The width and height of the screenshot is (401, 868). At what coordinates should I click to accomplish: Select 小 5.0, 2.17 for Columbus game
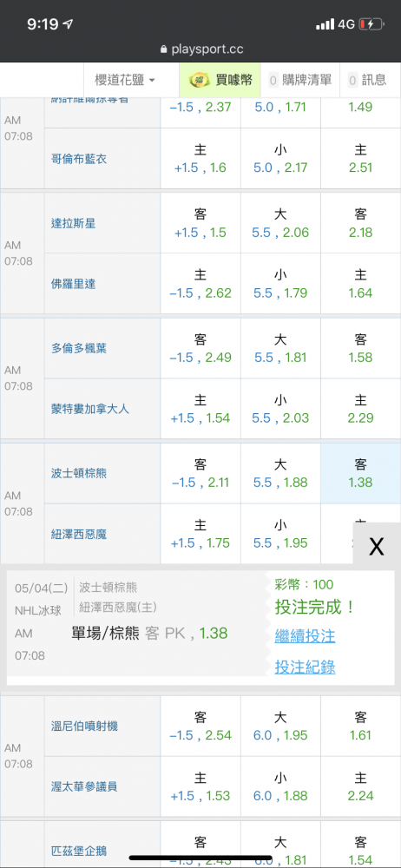click(x=280, y=158)
